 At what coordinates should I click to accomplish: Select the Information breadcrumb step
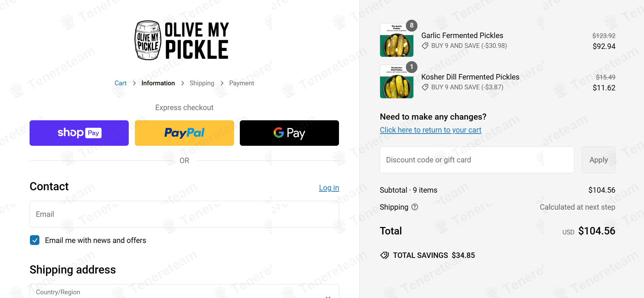pos(158,83)
